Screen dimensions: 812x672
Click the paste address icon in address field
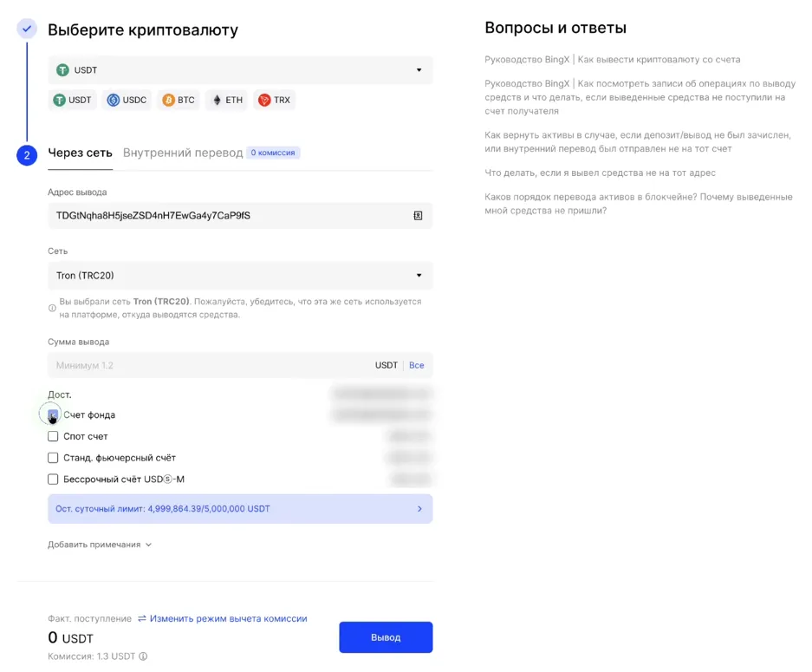pyautogui.click(x=419, y=215)
